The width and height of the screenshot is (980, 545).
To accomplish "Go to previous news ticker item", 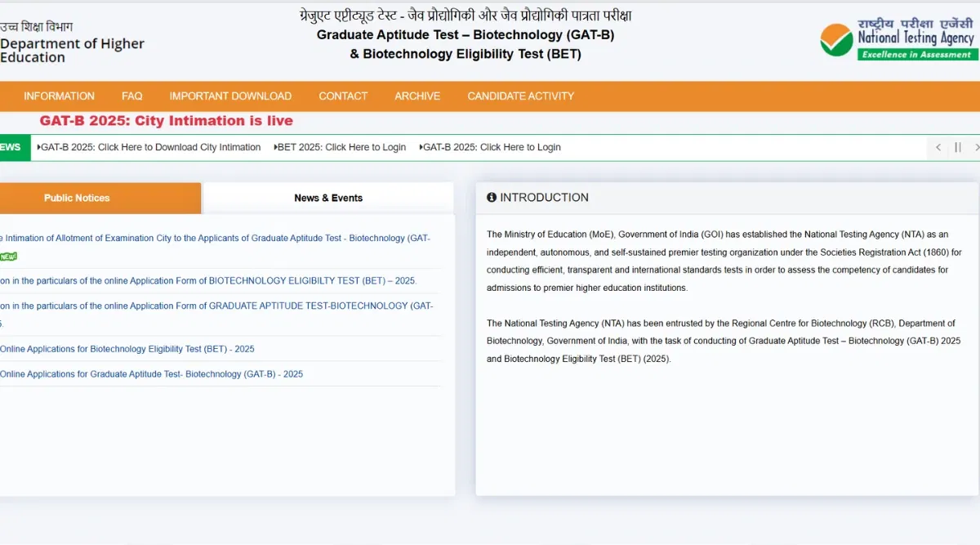I will click(938, 148).
